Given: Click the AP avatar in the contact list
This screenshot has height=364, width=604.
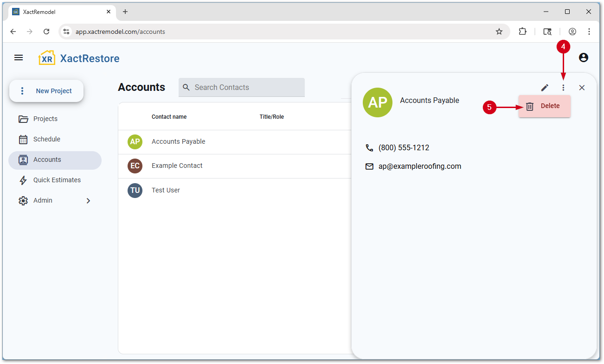Looking at the screenshot, I should tap(135, 142).
